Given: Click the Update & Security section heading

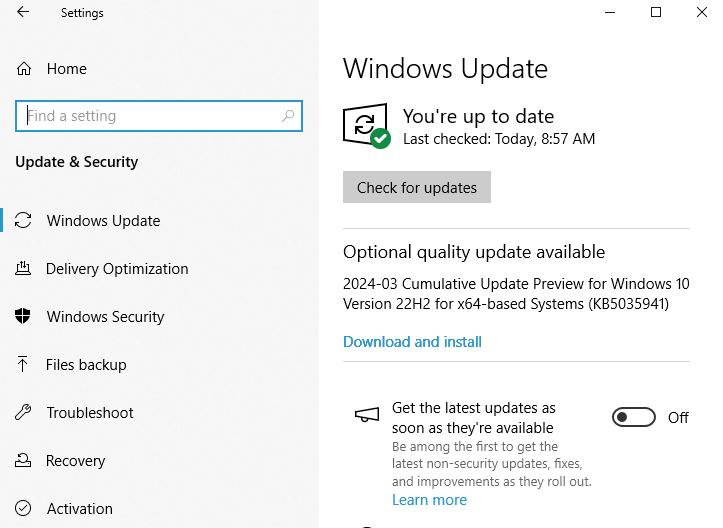Looking at the screenshot, I should click(77, 162).
